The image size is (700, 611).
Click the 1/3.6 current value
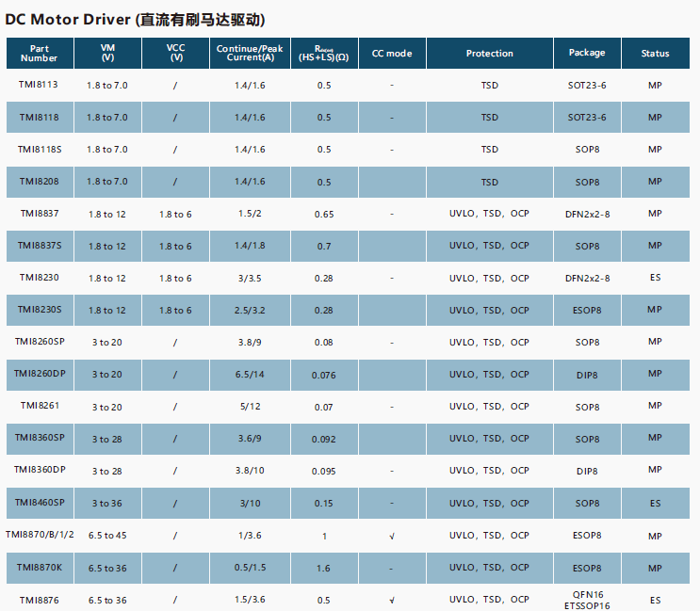[250, 535]
